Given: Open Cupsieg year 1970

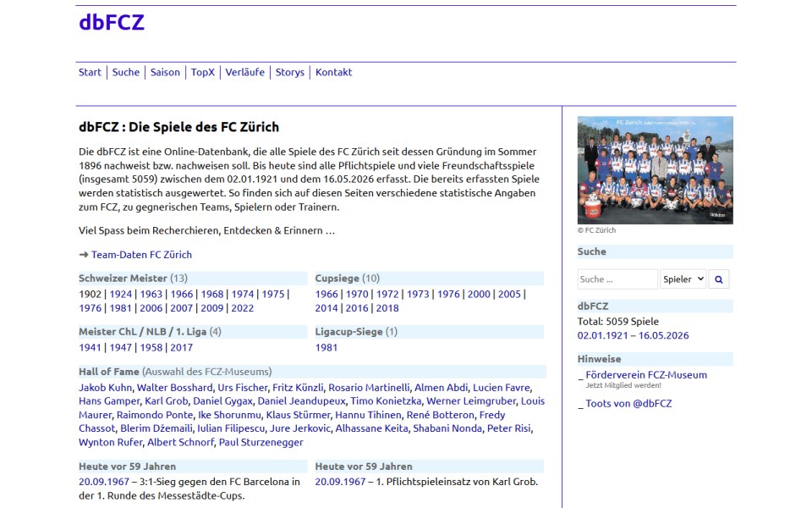Looking at the screenshot, I should 357,294.
